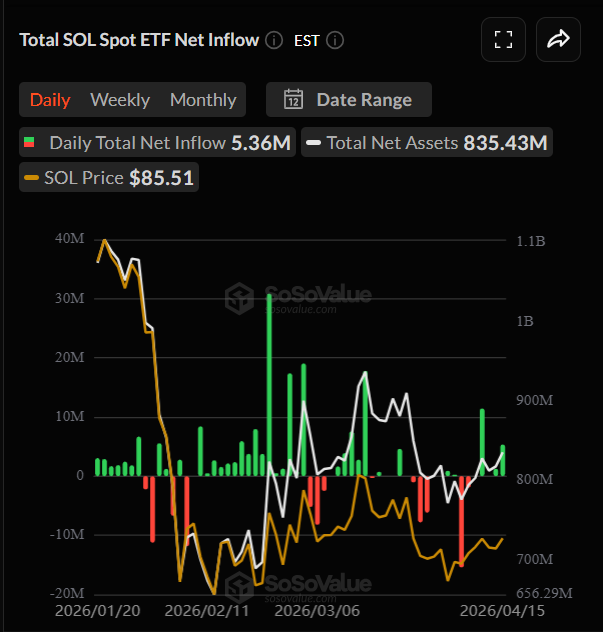
Task: Click red-green Daily Total Net Inflow swatch
Action: (x=32, y=143)
